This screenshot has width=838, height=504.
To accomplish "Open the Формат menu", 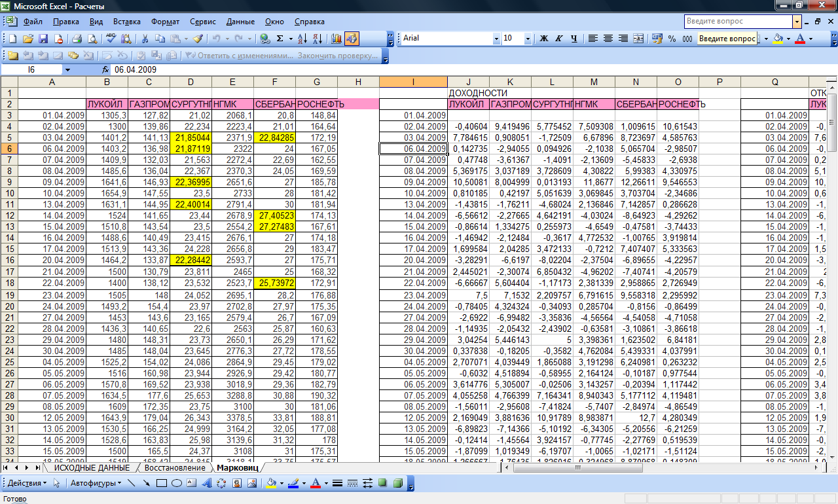I will (x=164, y=22).
